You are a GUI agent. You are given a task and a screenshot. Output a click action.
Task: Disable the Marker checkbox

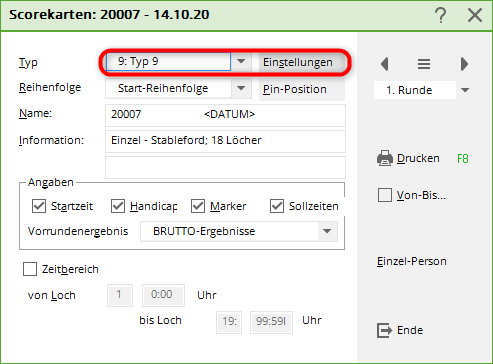click(198, 206)
